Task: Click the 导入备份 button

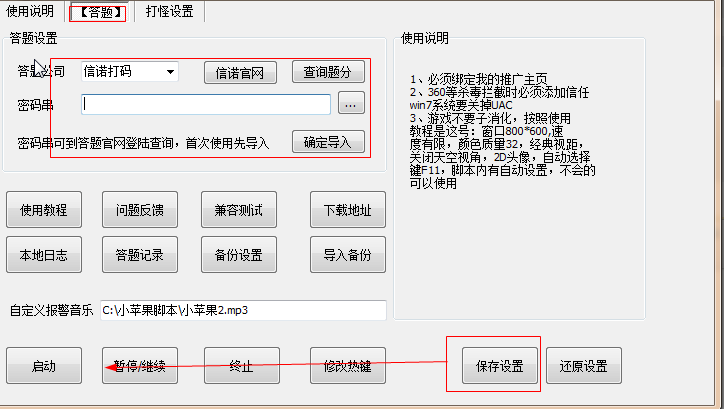Action: tap(348, 254)
